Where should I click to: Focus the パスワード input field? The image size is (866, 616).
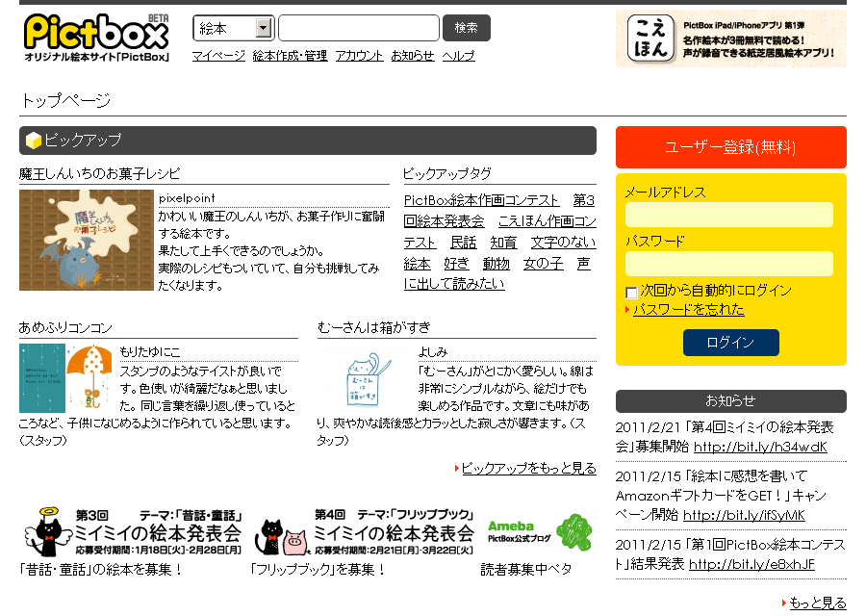(729, 264)
